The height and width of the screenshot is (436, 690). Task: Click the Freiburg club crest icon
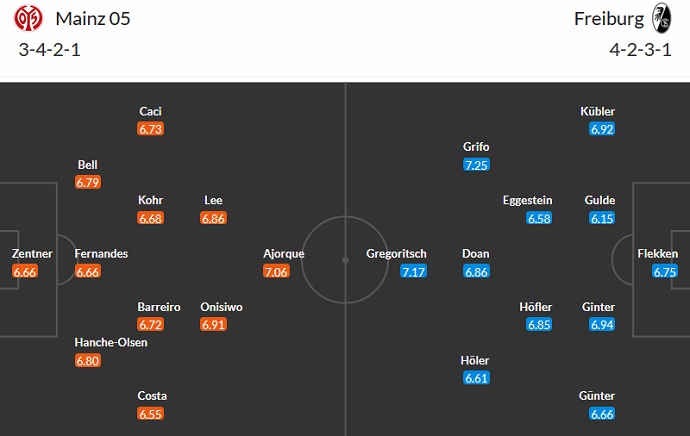661,19
